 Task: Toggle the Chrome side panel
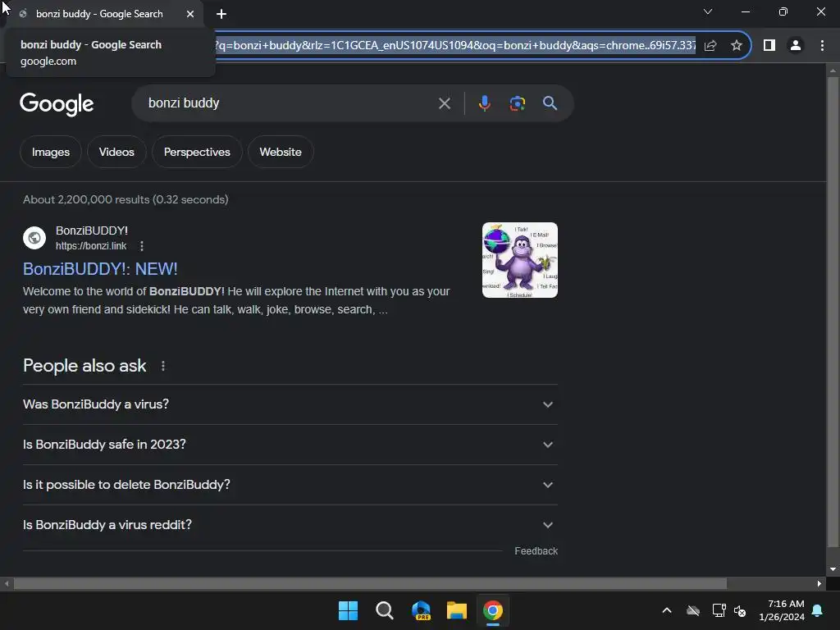(x=769, y=46)
